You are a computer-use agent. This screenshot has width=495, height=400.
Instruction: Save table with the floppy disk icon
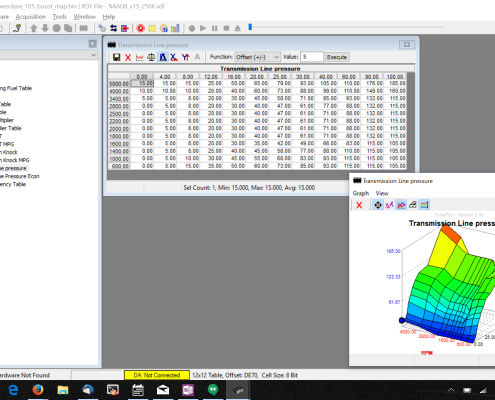pyautogui.click(x=116, y=57)
